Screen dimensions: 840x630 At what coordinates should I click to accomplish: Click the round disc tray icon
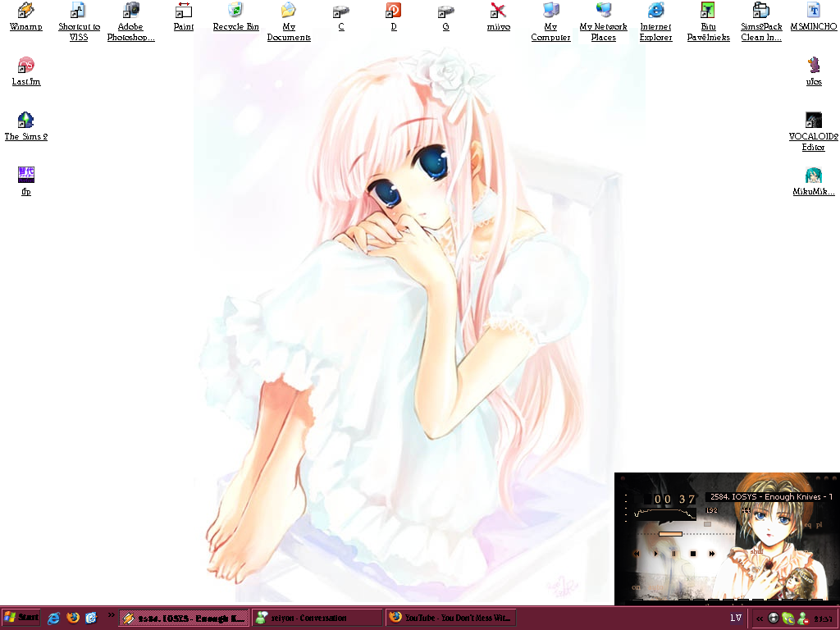click(773, 619)
